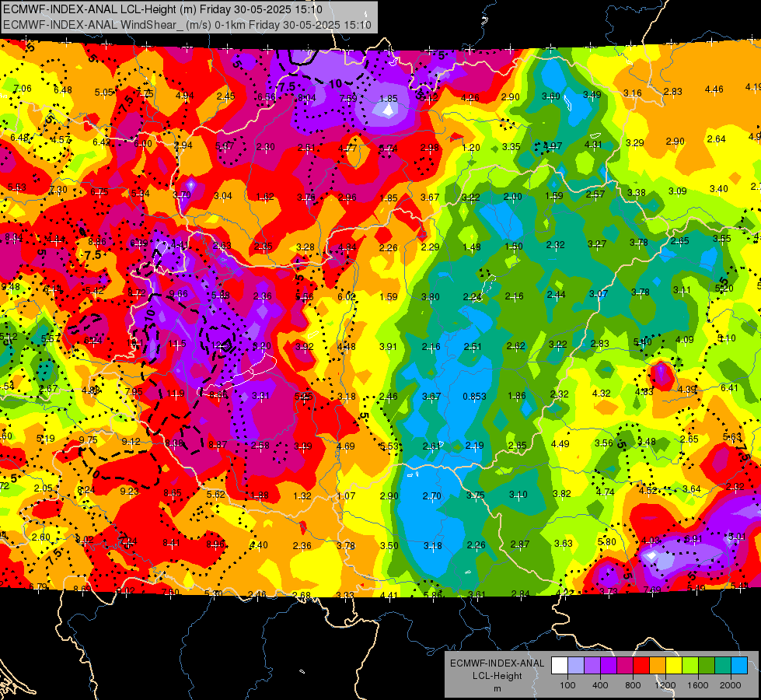Select the 5.05 shear value
The width and height of the screenshot is (761, 700).
(x=104, y=93)
